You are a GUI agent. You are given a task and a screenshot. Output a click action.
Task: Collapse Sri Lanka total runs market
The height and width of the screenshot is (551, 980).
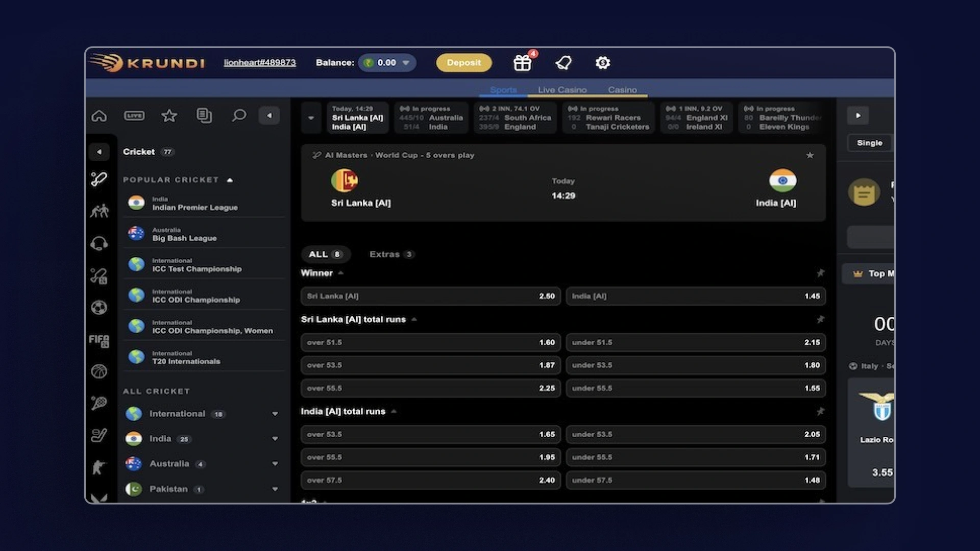click(414, 319)
